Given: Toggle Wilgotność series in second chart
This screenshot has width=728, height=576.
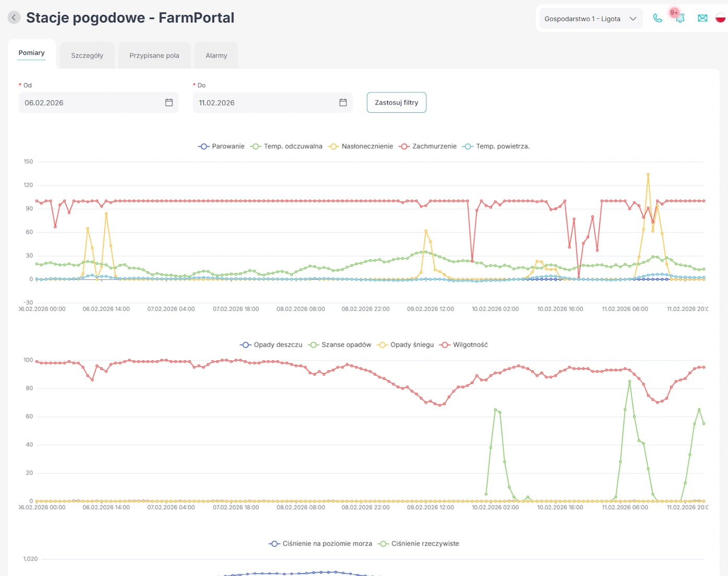Looking at the screenshot, I should click(x=464, y=345).
